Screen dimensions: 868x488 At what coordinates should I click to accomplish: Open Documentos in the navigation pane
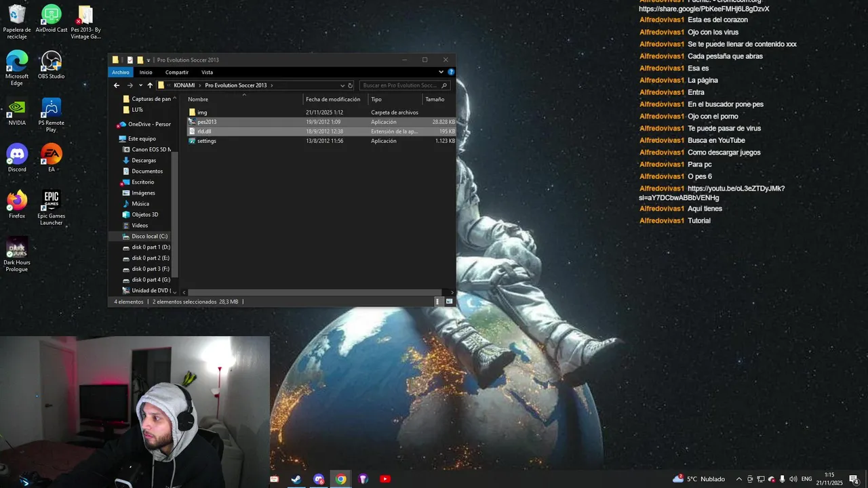[143, 171]
